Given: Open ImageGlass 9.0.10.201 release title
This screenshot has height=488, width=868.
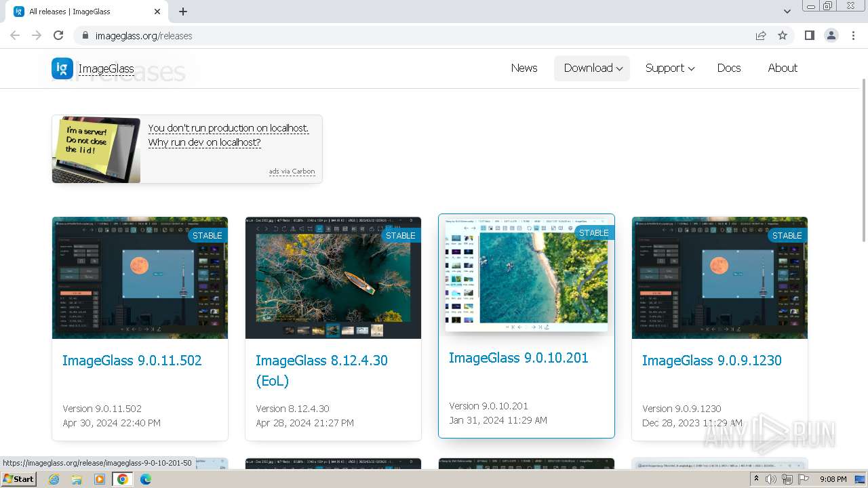Looking at the screenshot, I should [x=519, y=358].
